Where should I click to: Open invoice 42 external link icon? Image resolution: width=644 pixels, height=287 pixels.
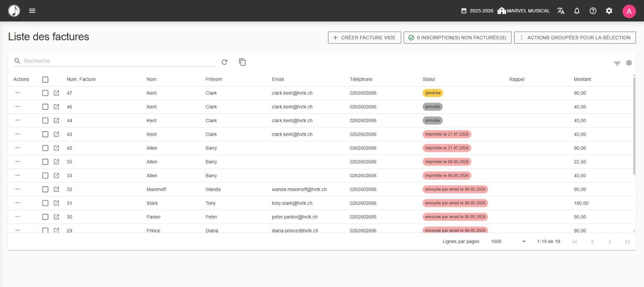tap(56, 148)
